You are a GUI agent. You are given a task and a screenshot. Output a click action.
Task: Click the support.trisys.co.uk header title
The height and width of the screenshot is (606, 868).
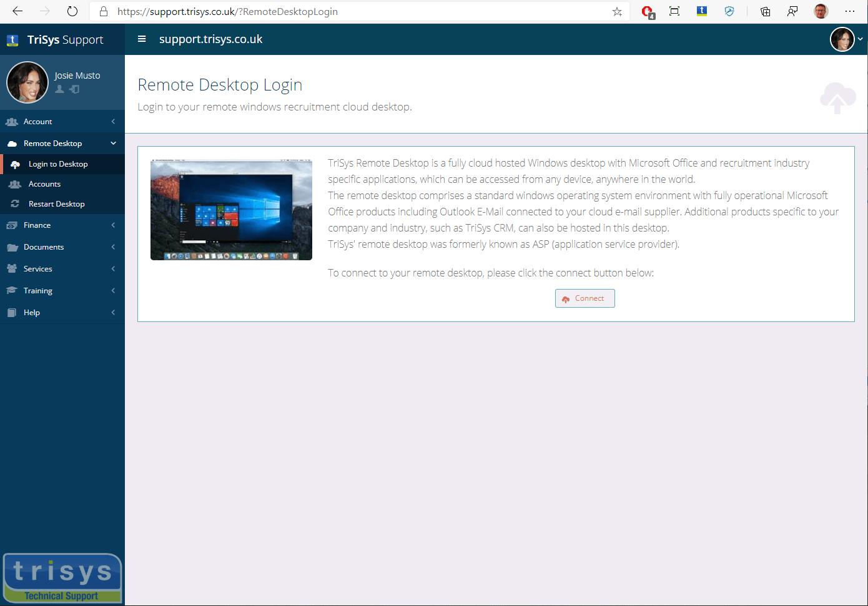(x=210, y=39)
